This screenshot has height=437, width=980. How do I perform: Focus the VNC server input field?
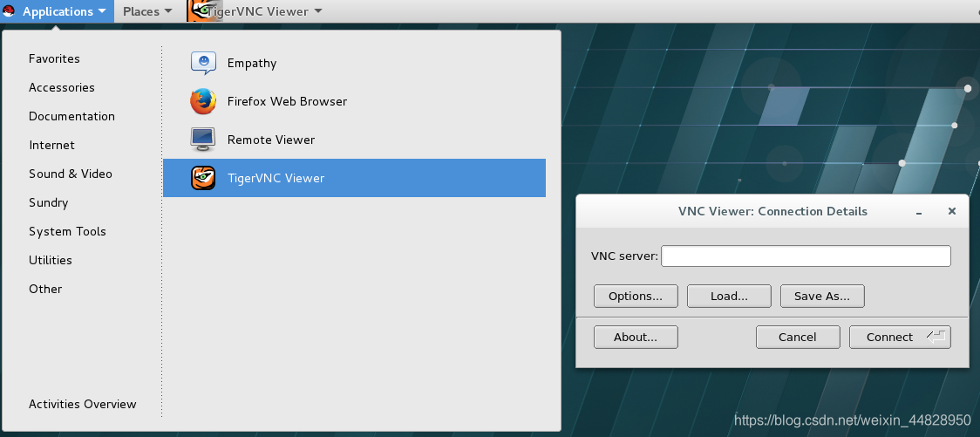806,256
